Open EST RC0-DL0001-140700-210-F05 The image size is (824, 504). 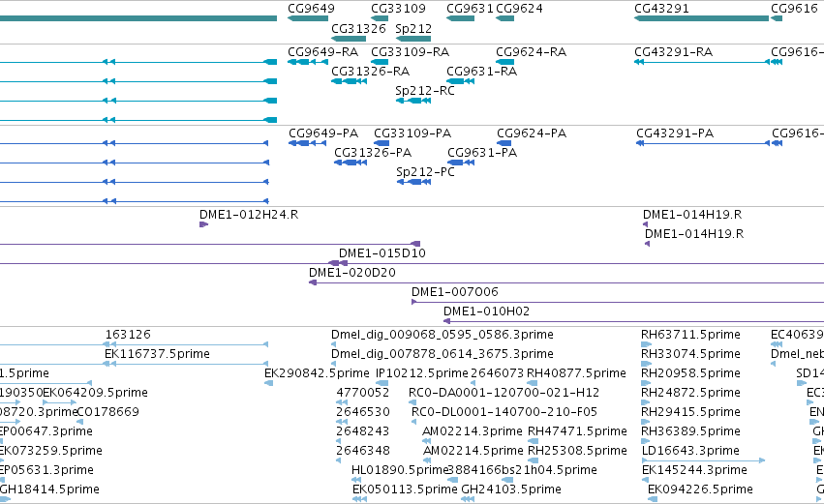click(504, 413)
